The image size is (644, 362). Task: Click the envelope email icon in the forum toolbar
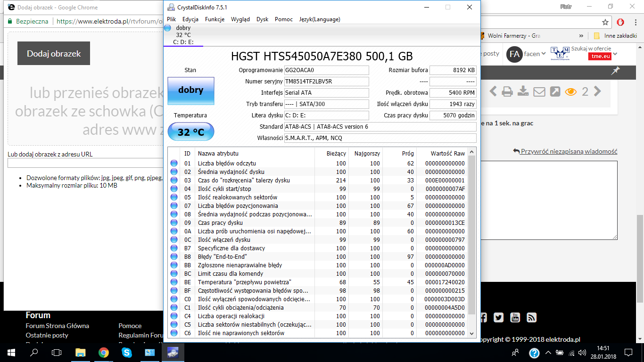click(539, 91)
